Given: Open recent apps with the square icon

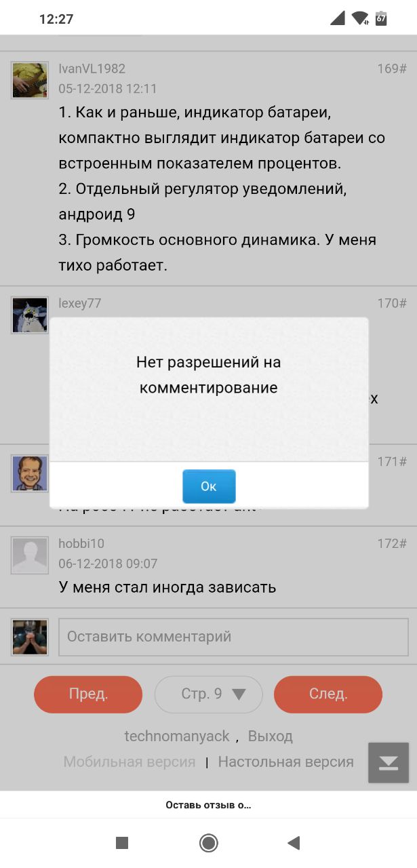Looking at the screenshot, I should (x=122, y=843).
